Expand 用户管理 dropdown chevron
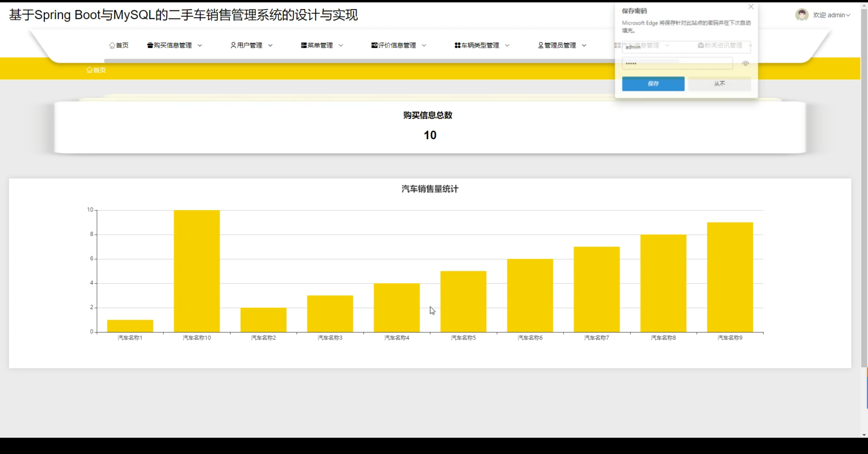Viewport: 868px width, 454px height. [270, 45]
